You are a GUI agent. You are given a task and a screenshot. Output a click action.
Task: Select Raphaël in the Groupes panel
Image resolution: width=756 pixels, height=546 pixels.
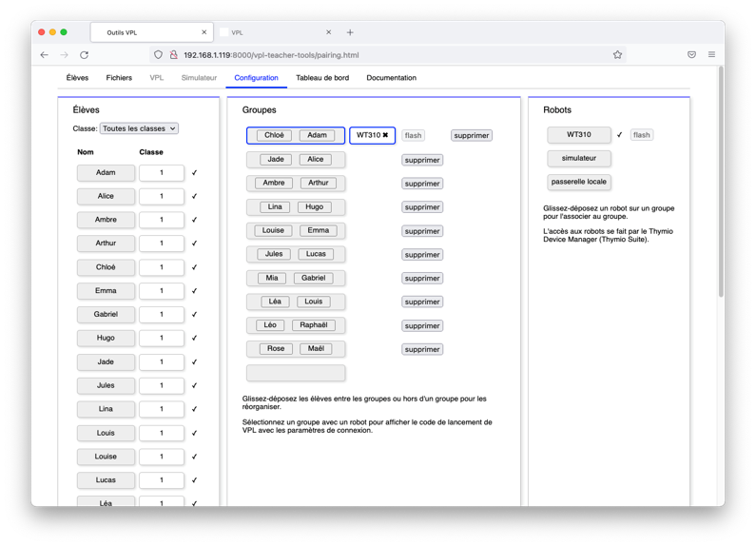coord(314,325)
